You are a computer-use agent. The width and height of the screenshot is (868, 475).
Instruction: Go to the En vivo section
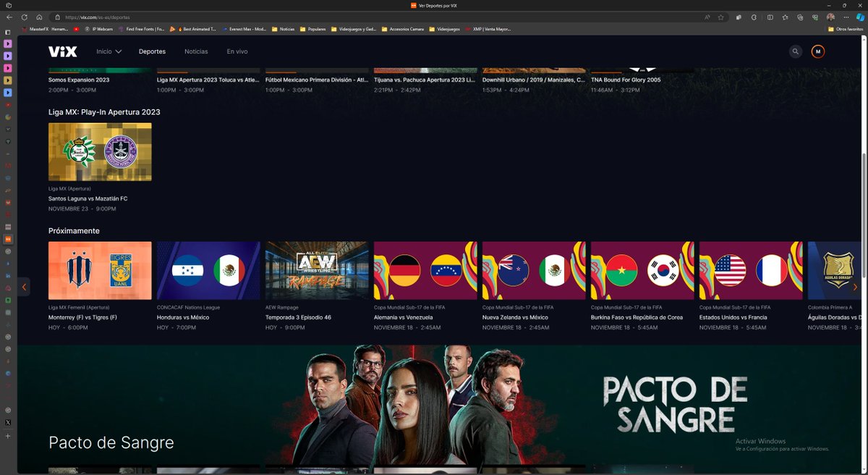click(237, 51)
